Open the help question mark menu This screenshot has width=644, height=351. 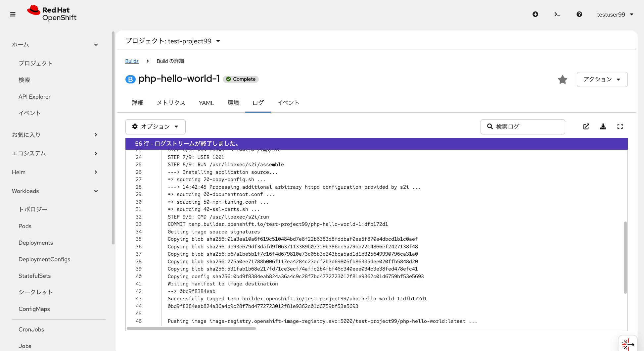pyautogui.click(x=579, y=14)
